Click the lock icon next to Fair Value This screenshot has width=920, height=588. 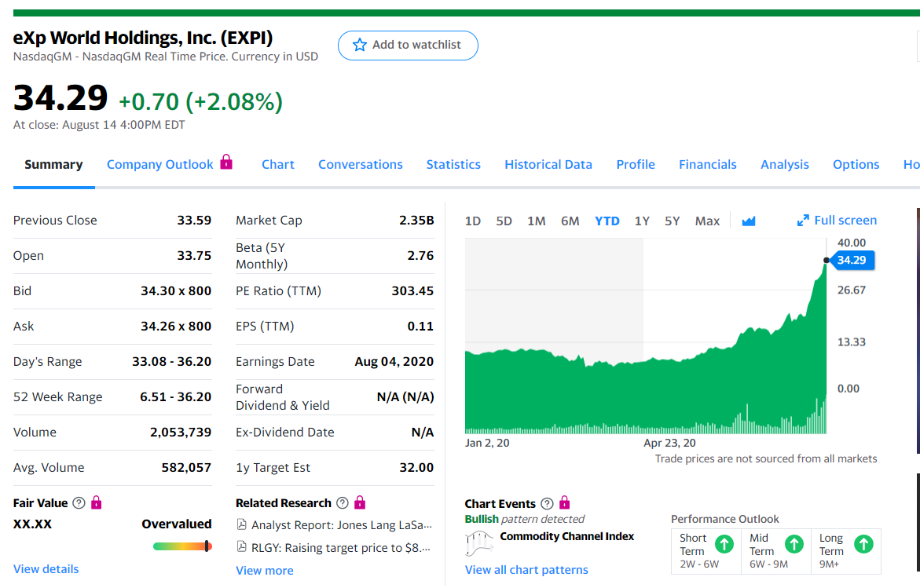(x=96, y=502)
